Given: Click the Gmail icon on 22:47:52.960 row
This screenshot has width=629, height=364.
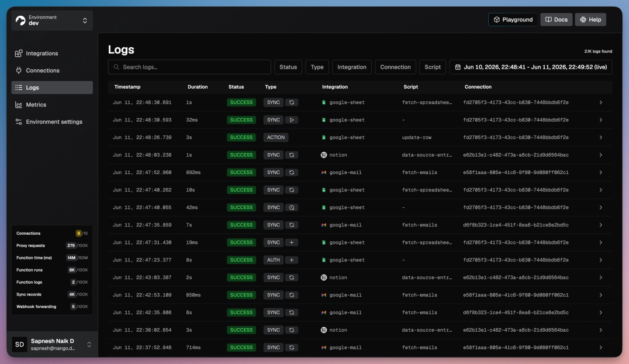Looking at the screenshot, I should pos(324,172).
